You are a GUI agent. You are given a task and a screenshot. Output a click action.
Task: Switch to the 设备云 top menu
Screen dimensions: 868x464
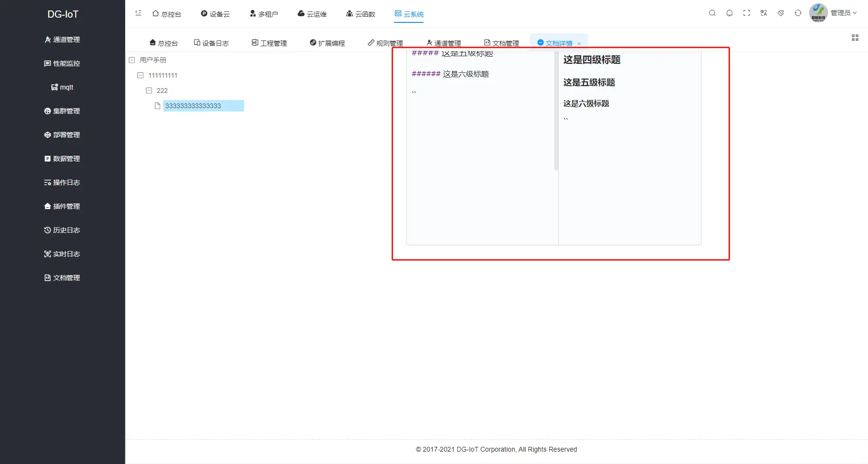point(215,14)
